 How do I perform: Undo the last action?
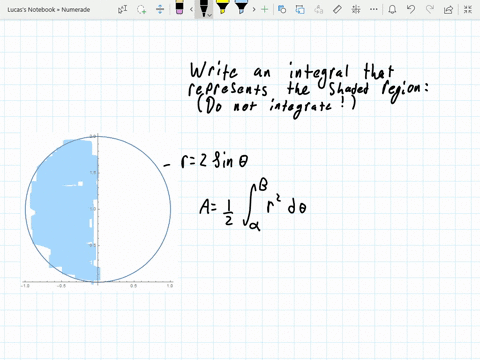click(x=411, y=9)
